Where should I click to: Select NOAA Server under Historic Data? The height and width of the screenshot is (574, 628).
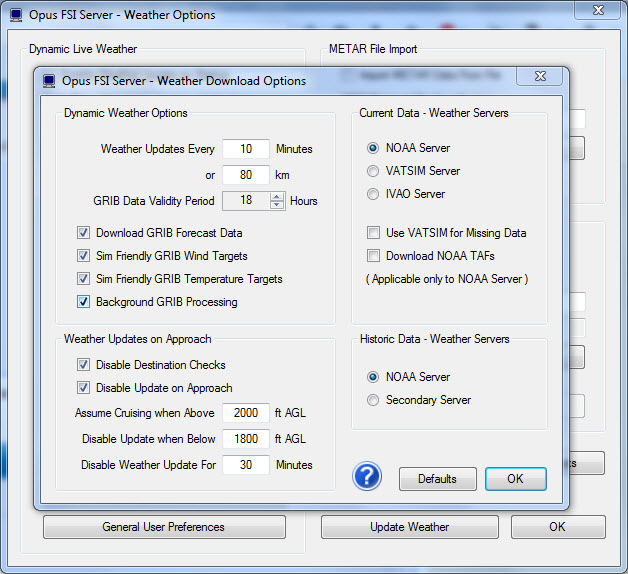[x=373, y=377]
